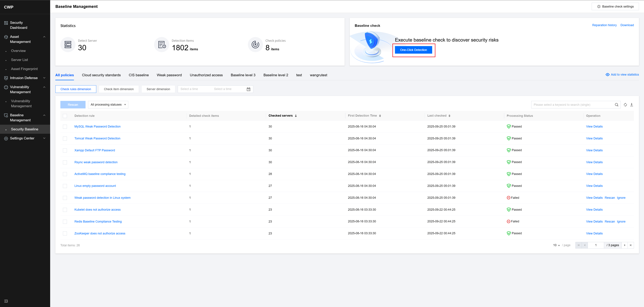Screen dimensions: 644x307
Task: Go to first page icon
Action: tap(578, 245)
